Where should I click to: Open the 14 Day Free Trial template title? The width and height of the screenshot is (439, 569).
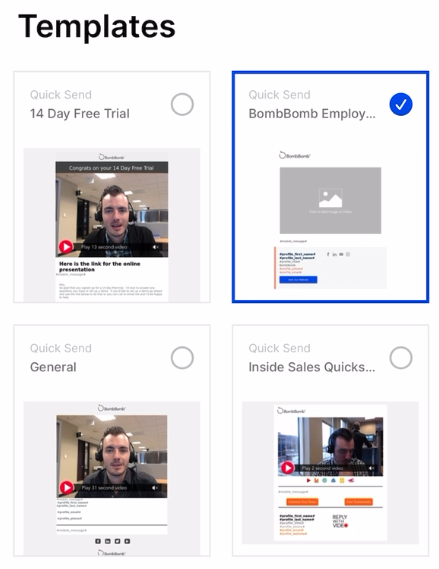coord(79,114)
